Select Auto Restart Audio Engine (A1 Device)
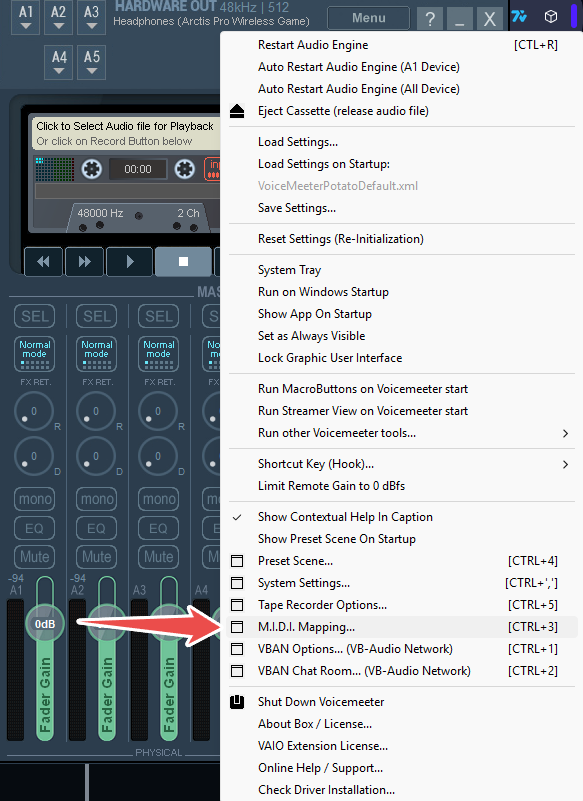The width and height of the screenshot is (583, 801). 402,67
